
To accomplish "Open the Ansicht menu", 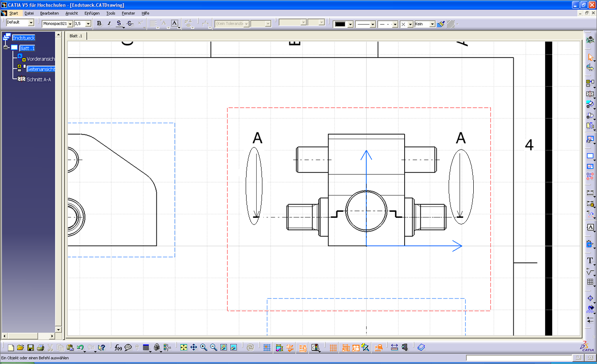I will (72, 13).
